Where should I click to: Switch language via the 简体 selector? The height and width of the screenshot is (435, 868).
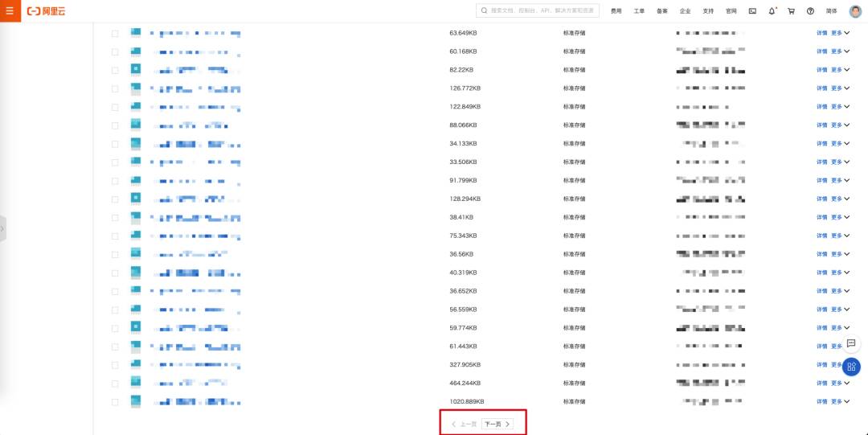coord(832,11)
